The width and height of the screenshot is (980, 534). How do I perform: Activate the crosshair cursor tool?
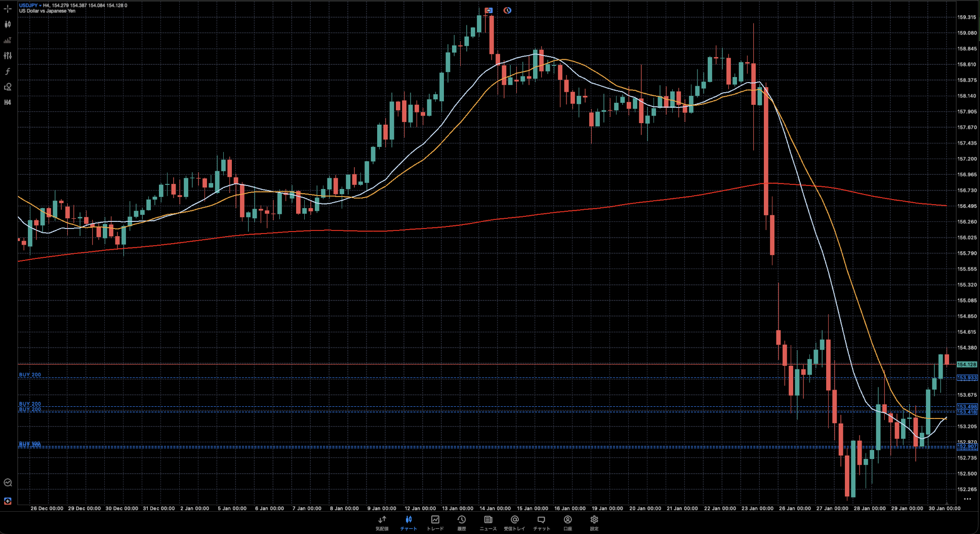pyautogui.click(x=8, y=9)
